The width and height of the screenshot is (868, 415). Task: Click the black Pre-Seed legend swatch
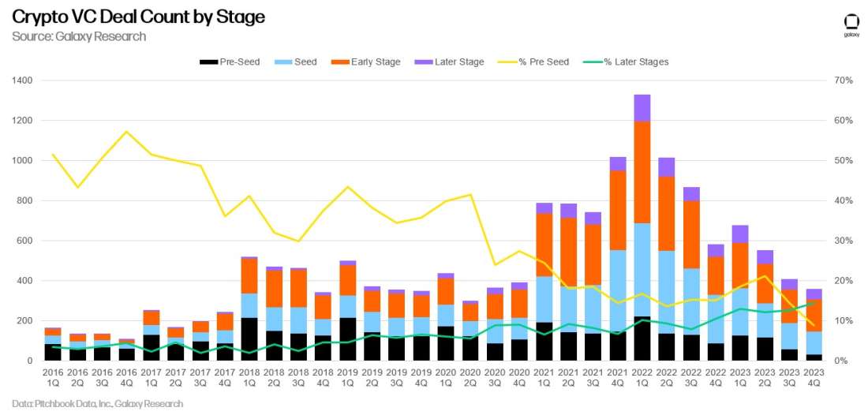(208, 62)
